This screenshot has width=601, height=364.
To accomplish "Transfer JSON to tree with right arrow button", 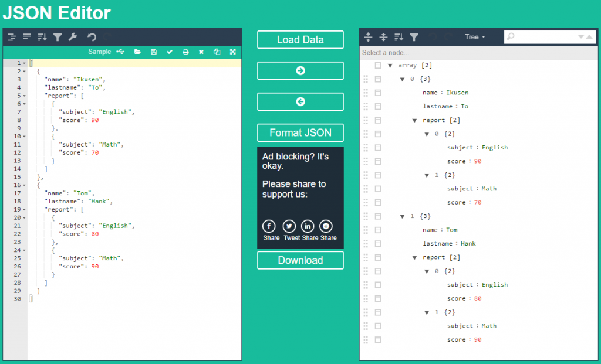I will click(300, 71).
